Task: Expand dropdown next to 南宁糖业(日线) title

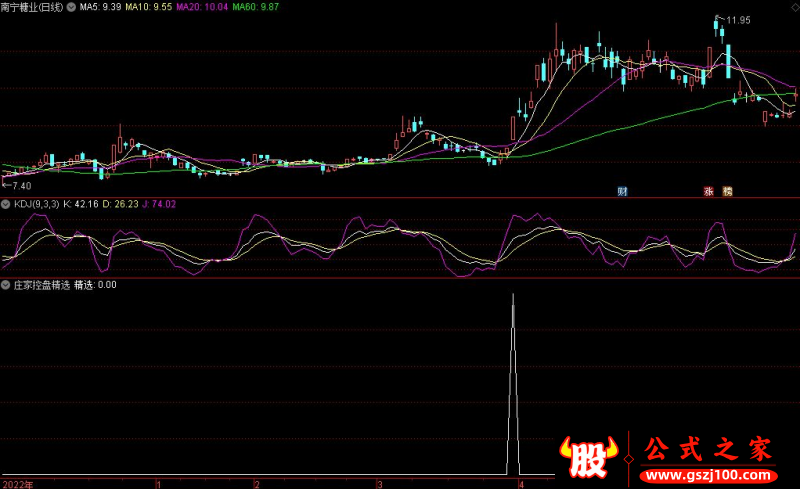Action: tap(70, 6)
